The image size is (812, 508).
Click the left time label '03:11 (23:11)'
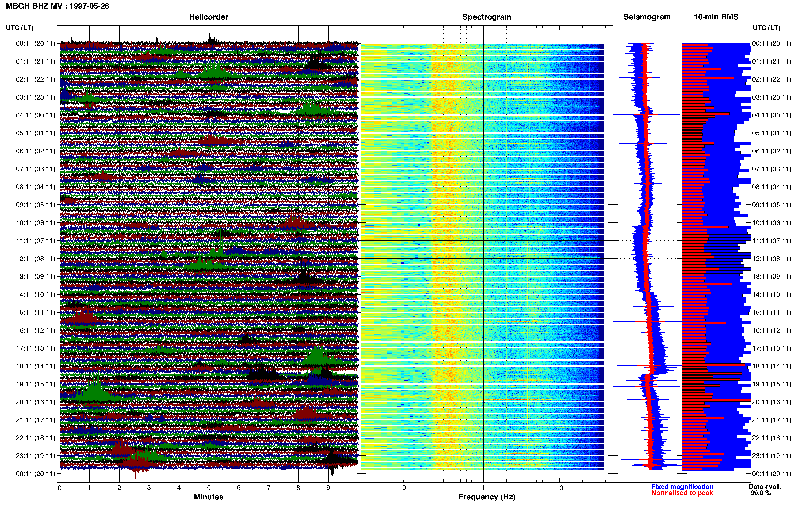(x=36, y=97)
